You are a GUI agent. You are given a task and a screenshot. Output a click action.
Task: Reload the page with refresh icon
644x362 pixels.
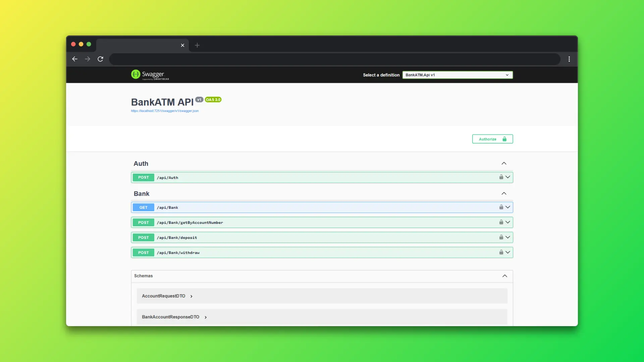(x=100, y=59)
